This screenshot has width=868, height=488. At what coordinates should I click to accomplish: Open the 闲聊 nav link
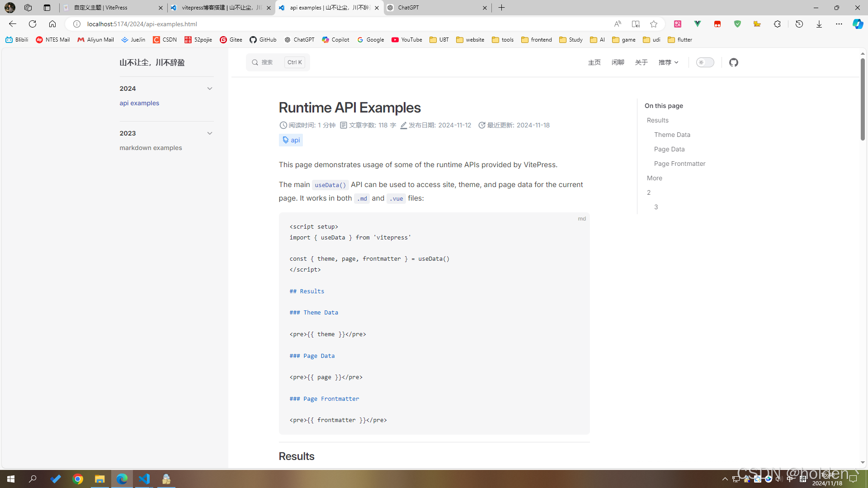(x=618, y=62)
